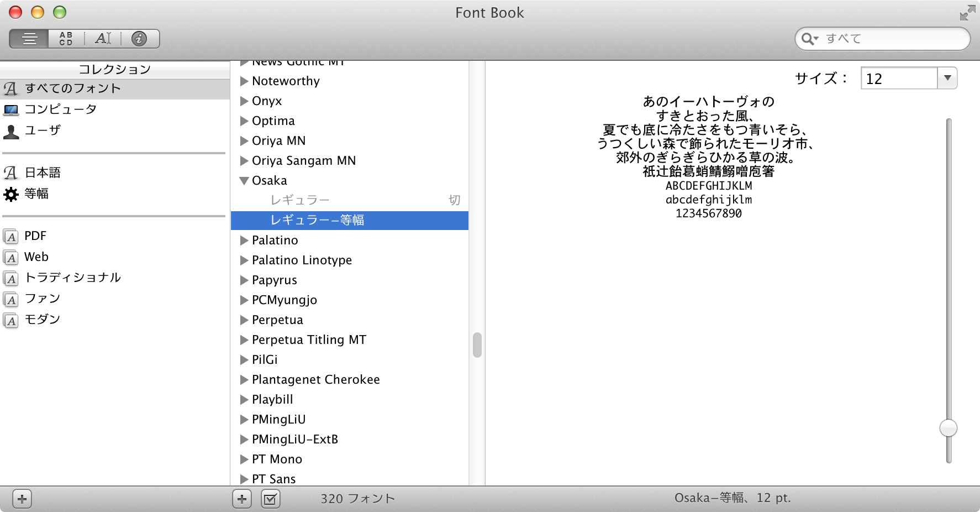Open the モダン collection
The height and width of the screenshot is (512, 980).
pos(115,320)
